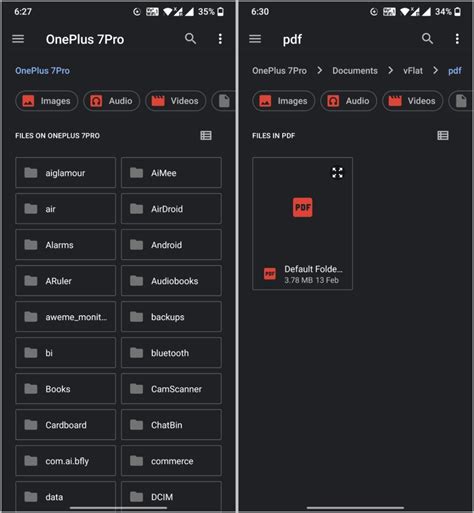This screenshot has height=513, width=474.
Task: Open Default Folder PDF thumbnail
Action: (x=302, y=207)
